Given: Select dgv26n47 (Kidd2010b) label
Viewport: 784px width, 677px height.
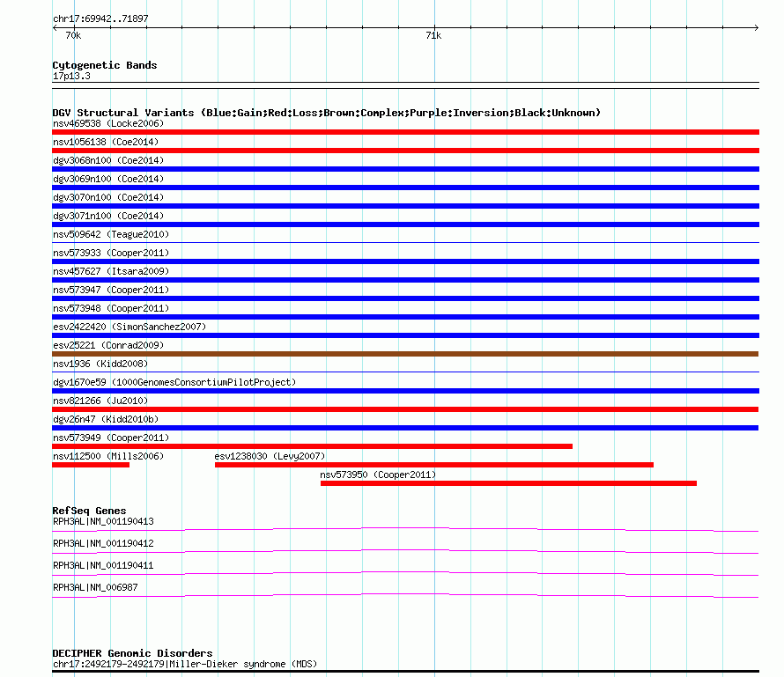Looking at the screenshot, I should (x=106, y=419).
